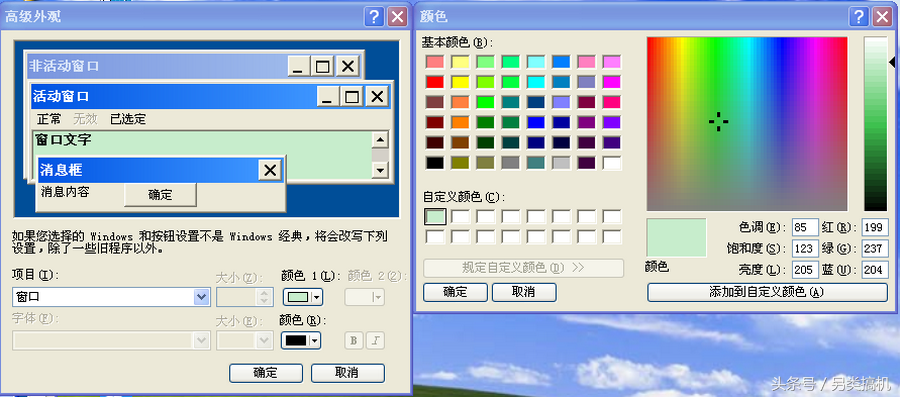Click the 红 red value input field
900x397 pixels.
tap(875, 227)
